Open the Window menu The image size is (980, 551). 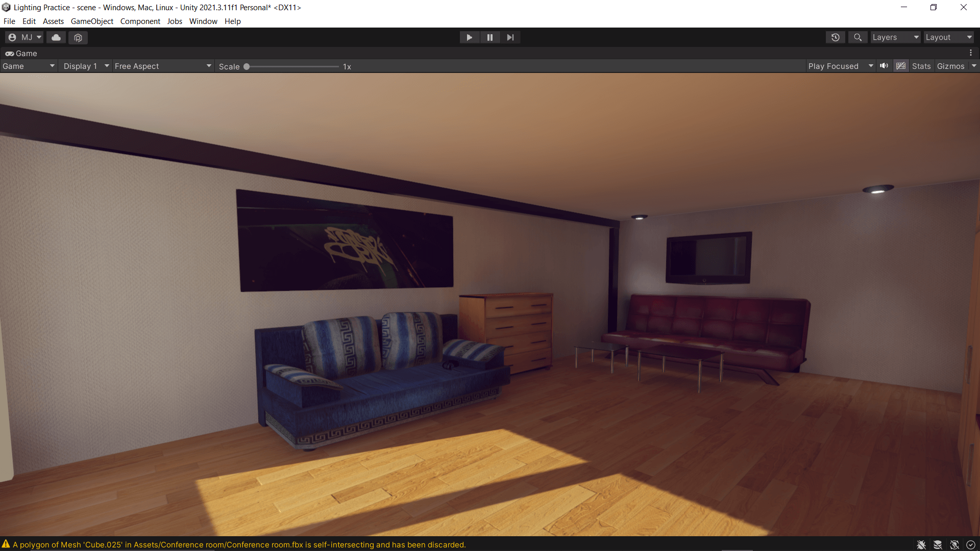pos(203,21)
